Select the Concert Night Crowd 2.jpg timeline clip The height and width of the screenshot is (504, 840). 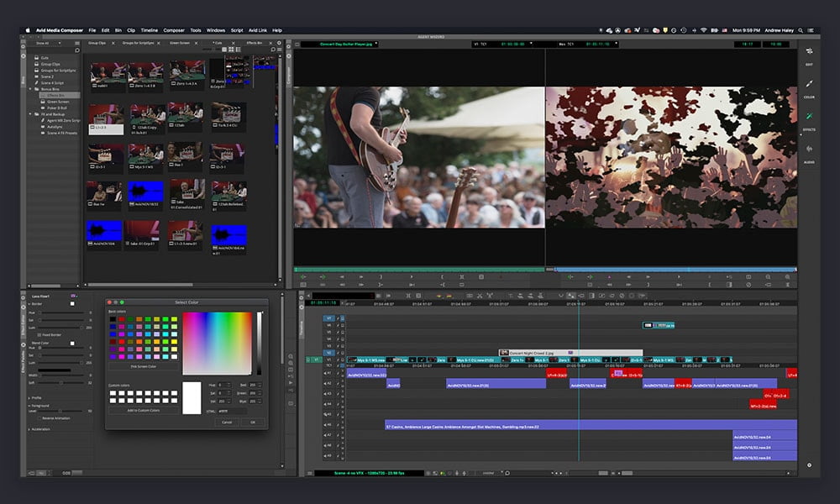click(x=570, y=353)
